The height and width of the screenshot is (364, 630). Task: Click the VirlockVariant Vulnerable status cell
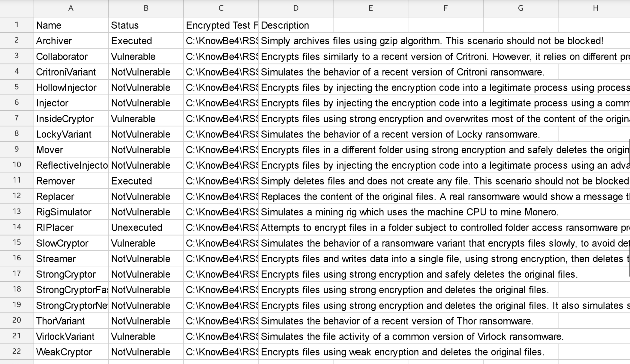coord(146,336)
